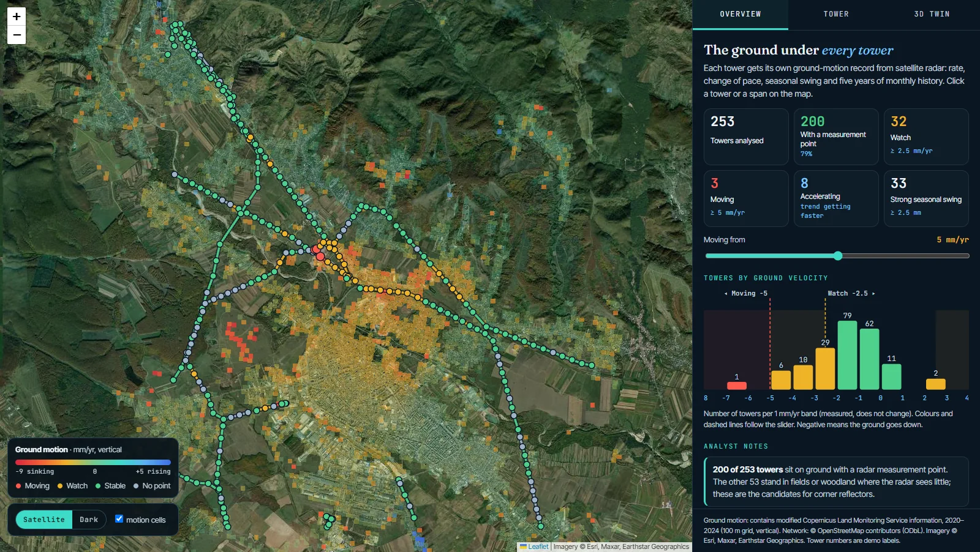Viewport: 980px width, 552px height.
Task: Click the green histogram bar labeled 11
Action: click(892, 376)
